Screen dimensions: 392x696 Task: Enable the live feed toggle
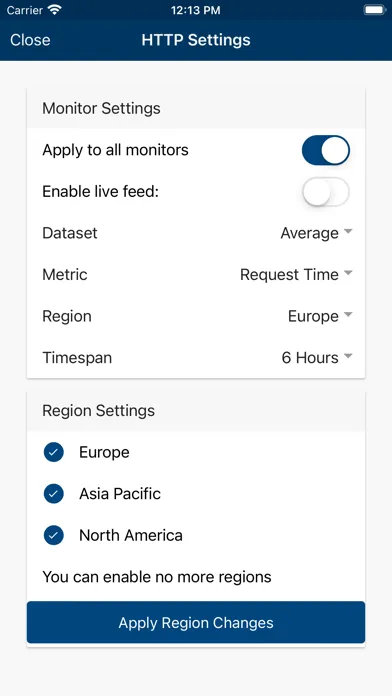pyautogui.click(x=326, y=192)
